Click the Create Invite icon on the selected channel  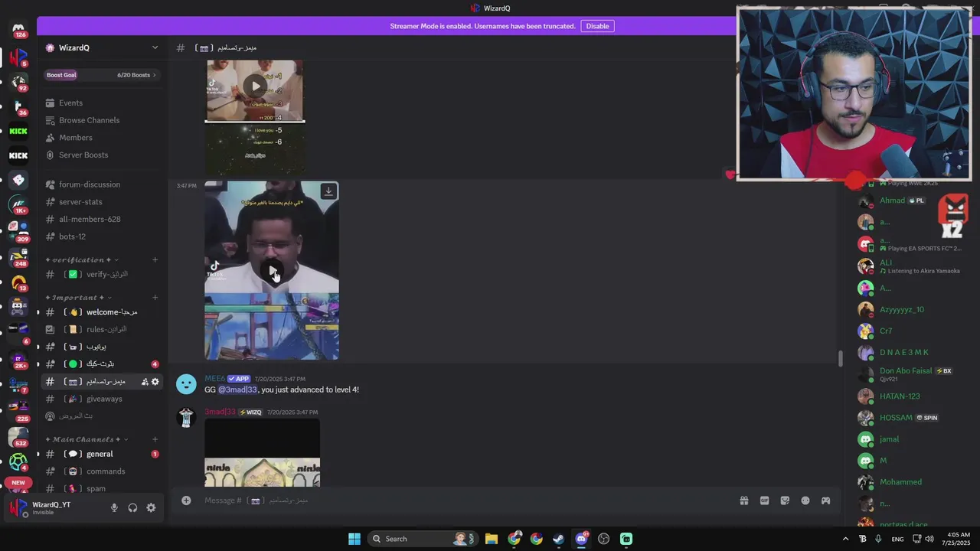145,381
